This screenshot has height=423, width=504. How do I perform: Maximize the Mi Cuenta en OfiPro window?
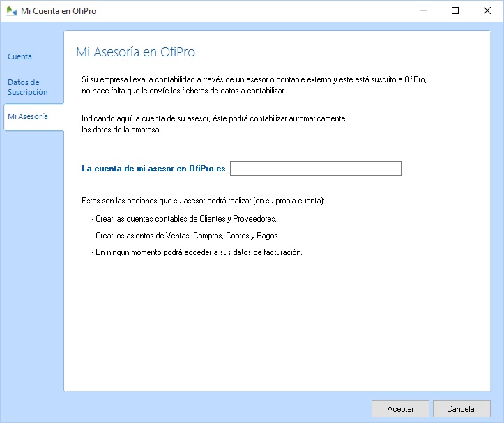[455, 10]
